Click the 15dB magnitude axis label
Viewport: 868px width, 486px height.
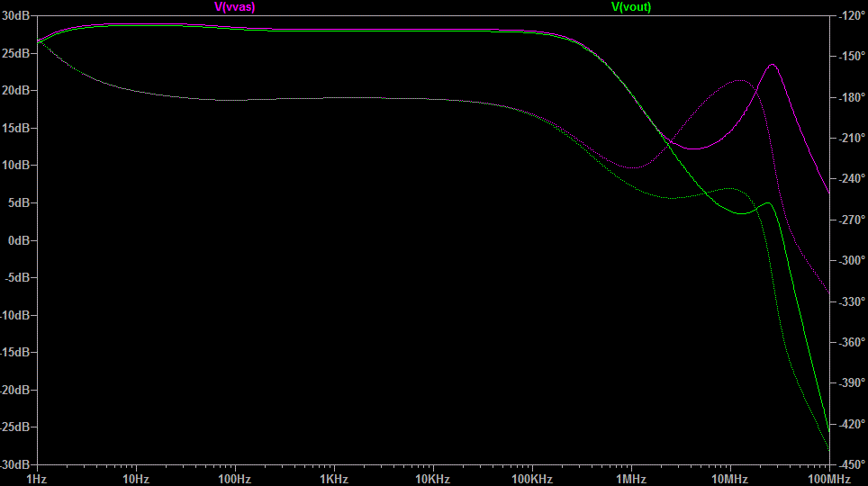coord(15,128)
